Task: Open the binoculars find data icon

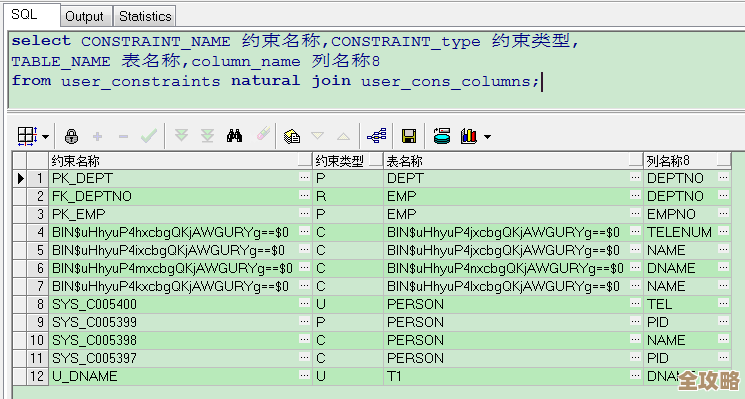Action: (x=234, y=136)
